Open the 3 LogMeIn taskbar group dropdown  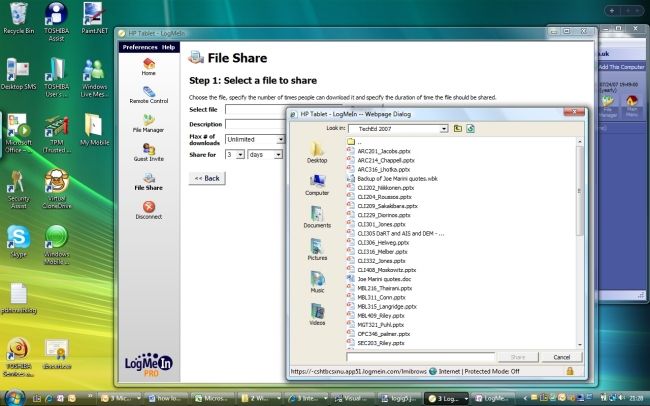click(466, 399)
